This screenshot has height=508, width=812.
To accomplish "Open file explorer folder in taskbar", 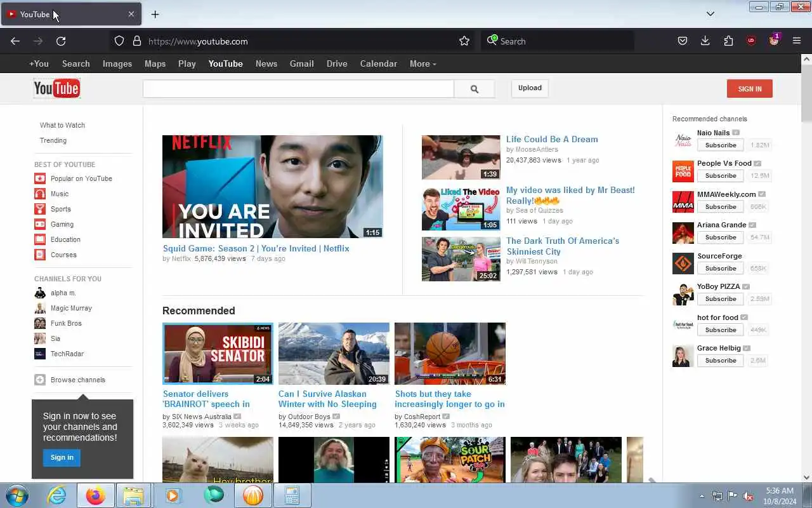I will [x=134, y=495].
